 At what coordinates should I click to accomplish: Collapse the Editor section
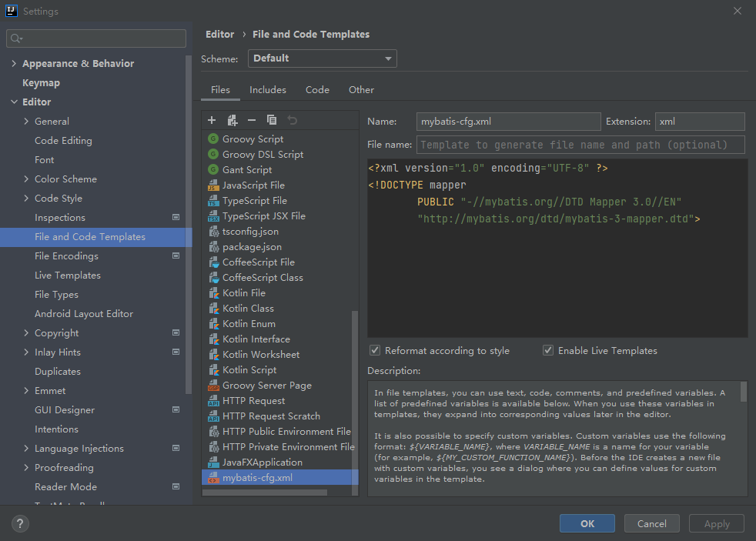click(14, 102)
